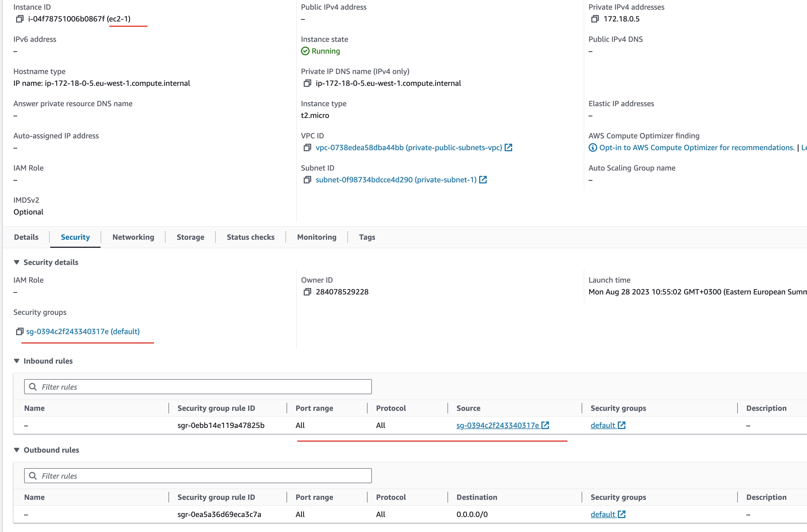Copy the VPC ID value

[307, 147]
